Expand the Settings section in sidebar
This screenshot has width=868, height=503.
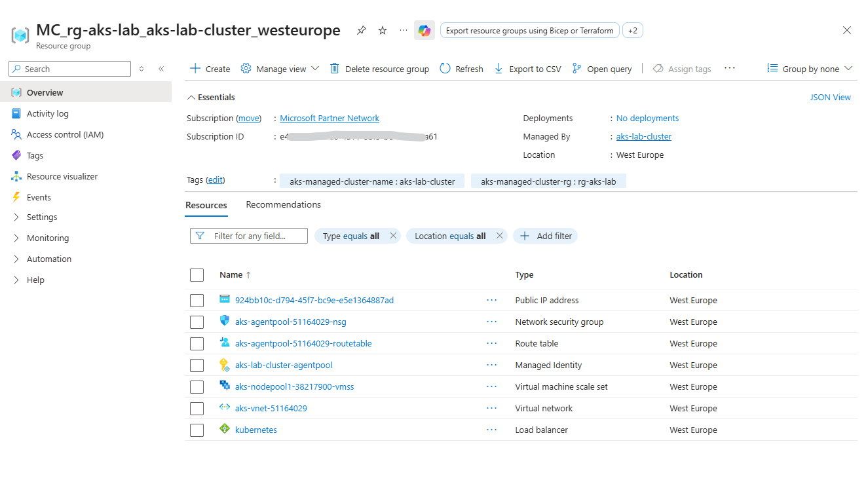point(42,217)
